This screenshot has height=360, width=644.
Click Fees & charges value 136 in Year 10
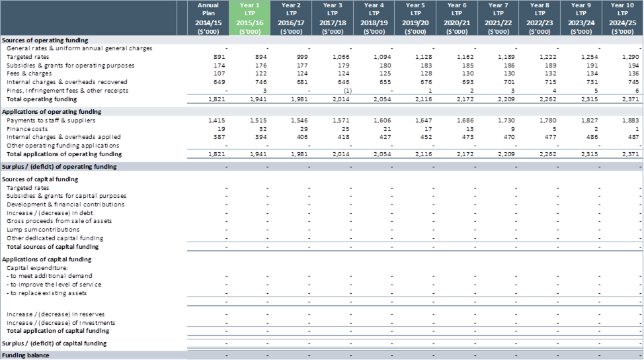click(633, 73)
